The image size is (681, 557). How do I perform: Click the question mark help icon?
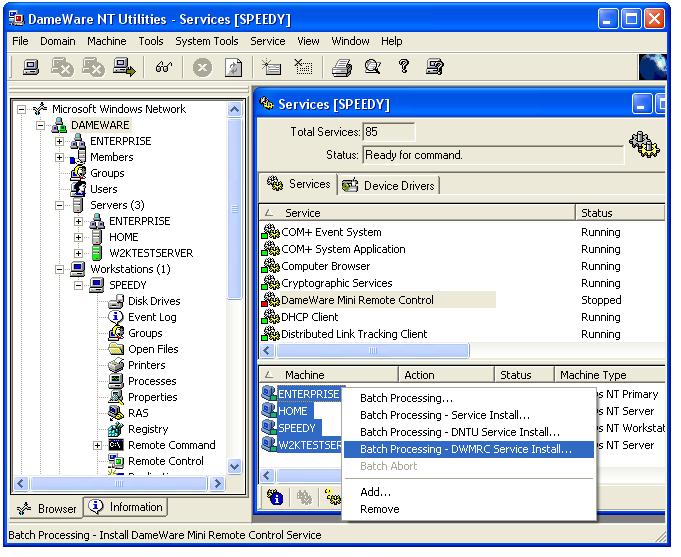click(x=404, y=66)
